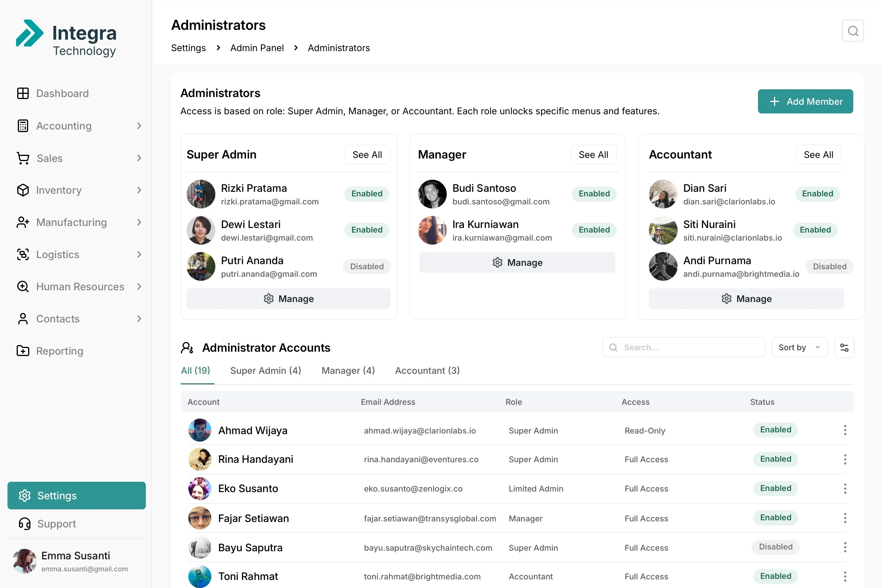Click the Support headphones icon
Viewport: 882px width, 588px height.
(24, 523)
